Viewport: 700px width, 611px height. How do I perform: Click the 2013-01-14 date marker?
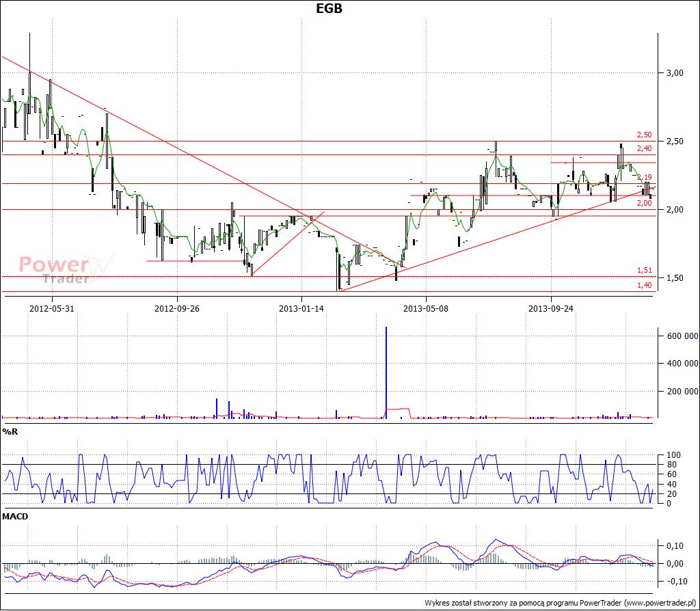(301, 308)
